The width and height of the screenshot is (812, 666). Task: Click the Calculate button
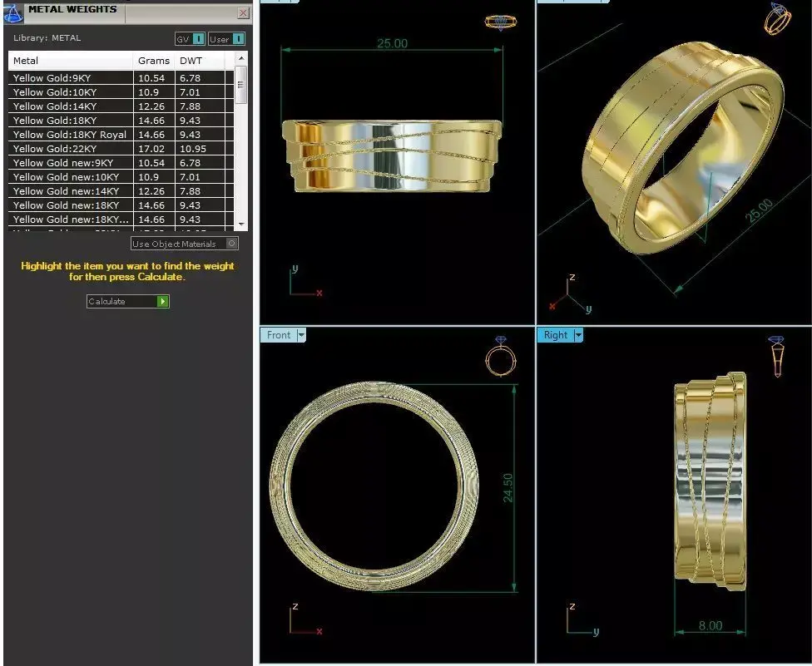128,301
